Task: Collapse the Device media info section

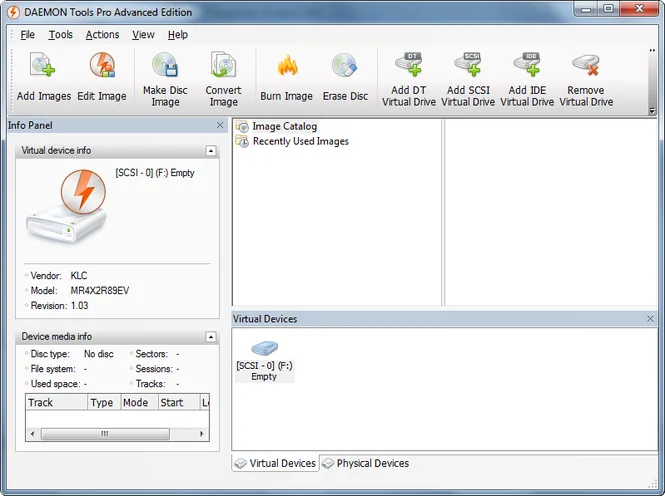Action: click(211, 337)
